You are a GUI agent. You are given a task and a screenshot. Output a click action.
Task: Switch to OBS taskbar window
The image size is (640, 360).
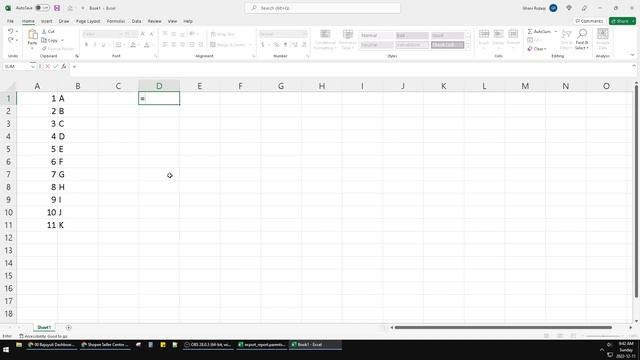(208, 345)
